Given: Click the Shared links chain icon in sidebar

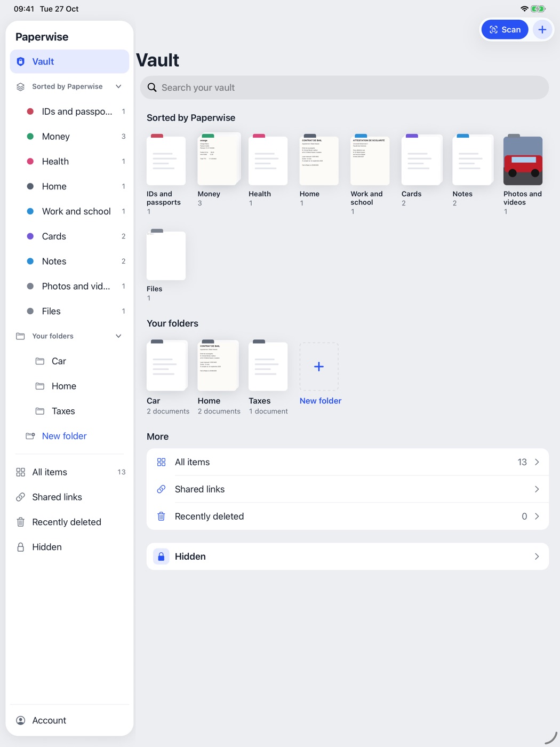Looking at the screenshot, I should (21, 497).
